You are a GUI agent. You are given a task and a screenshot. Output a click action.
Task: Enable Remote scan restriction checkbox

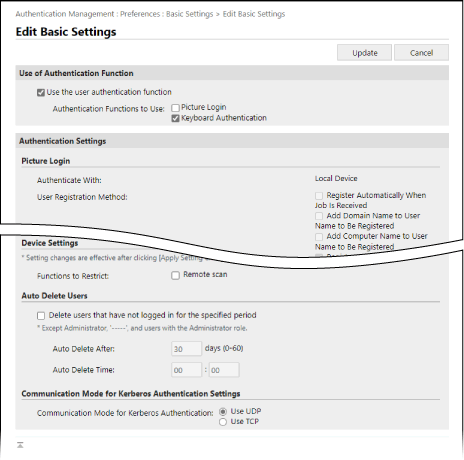point(175,275)
